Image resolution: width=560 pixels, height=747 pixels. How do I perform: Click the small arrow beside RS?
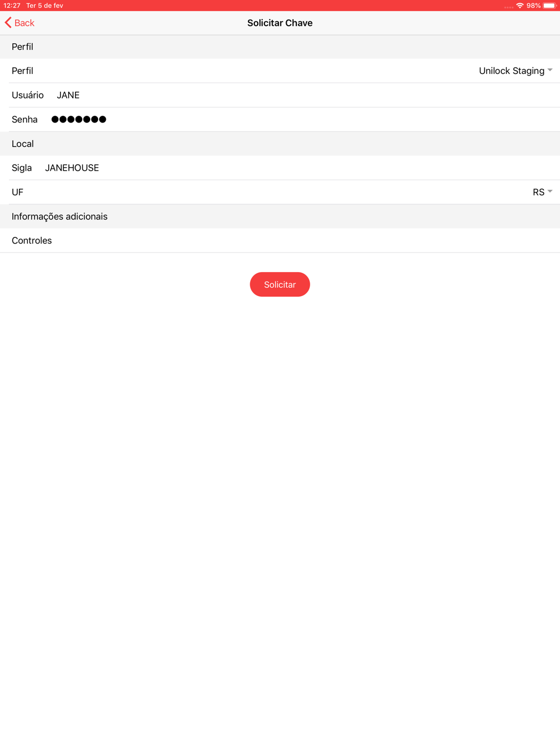[x=550, y=192]
